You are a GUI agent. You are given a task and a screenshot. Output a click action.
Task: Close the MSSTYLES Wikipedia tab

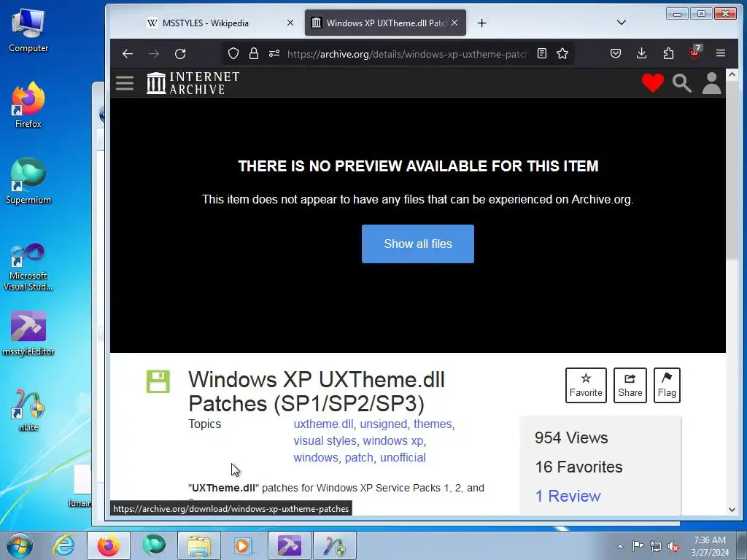point(290,23)
